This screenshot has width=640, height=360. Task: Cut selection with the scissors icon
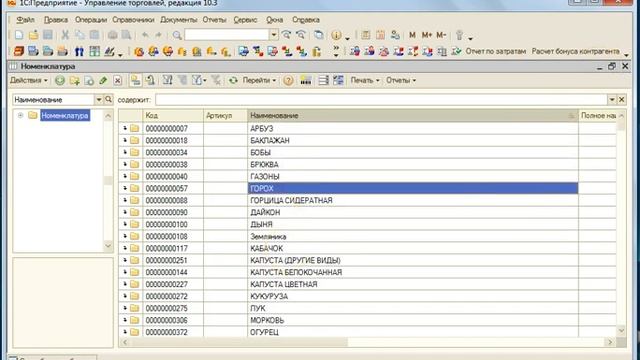65,35
